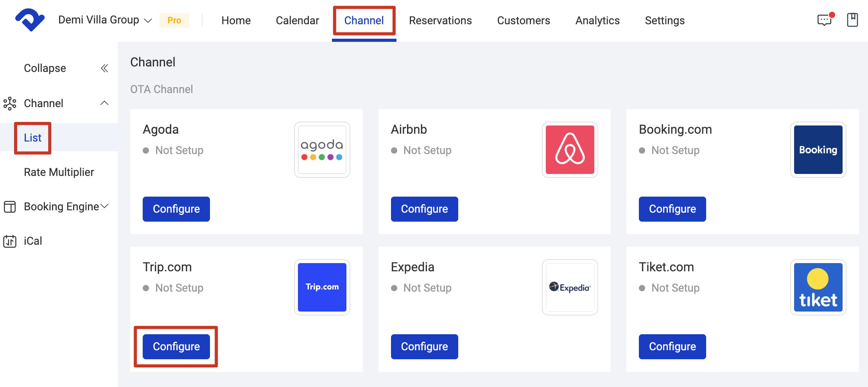The height and width of the screenshot is (387, 868).
Task: Collapse the sidebar using the double chevron
Action: 104,68
